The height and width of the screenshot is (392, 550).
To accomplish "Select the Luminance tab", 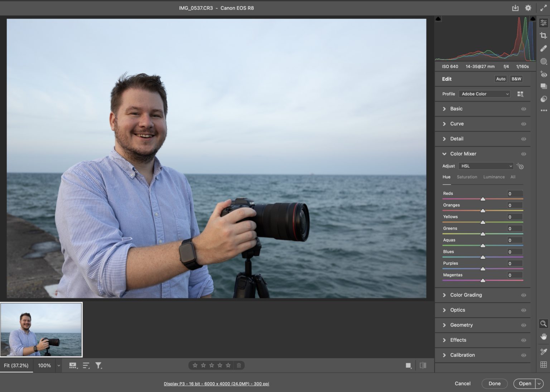I will (x=494, y=177).
